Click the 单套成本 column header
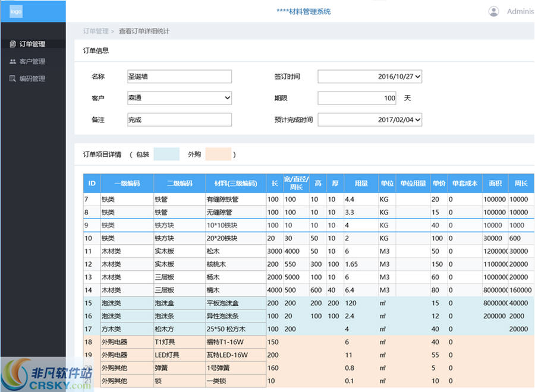The width and height of the screenshot is (535, 392). click(465, 184)
